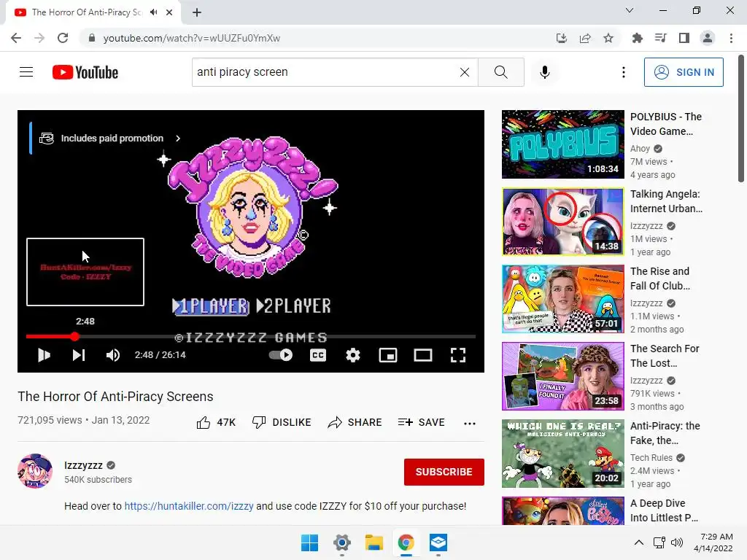
Task: Open Chrome extensions puzzle icon
Action: tap(637, 38)
